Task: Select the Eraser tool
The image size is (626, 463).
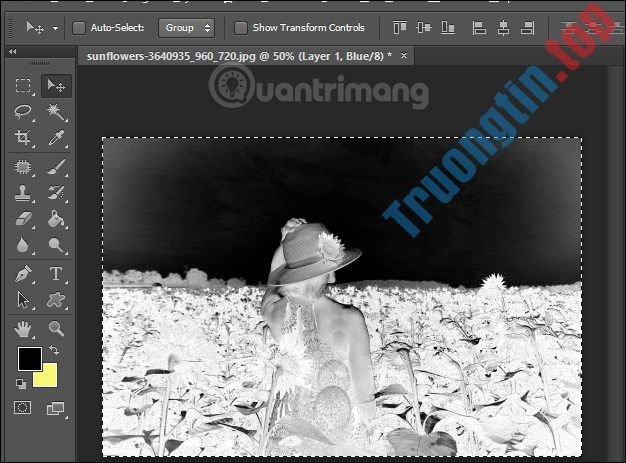Action: [x=23, y=219]
